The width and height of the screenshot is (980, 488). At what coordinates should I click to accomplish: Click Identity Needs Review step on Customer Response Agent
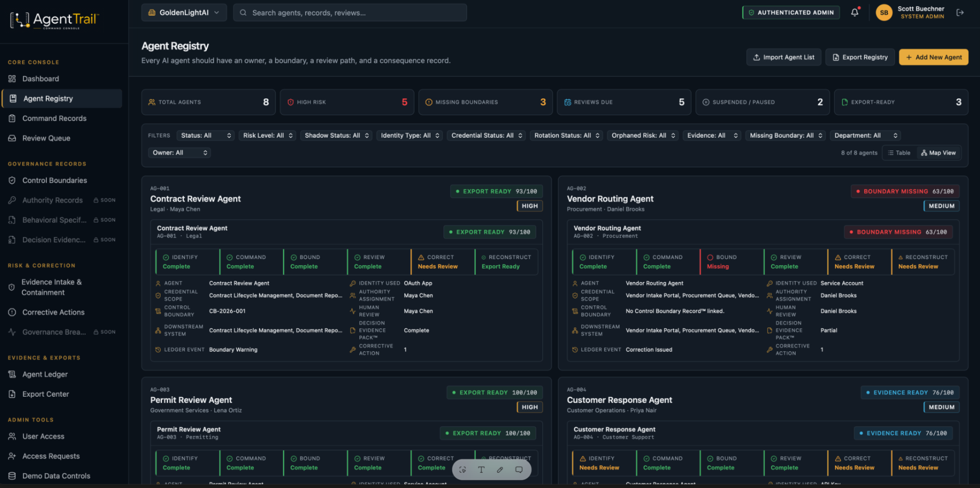pyautogui.click(x=604, y=463)
